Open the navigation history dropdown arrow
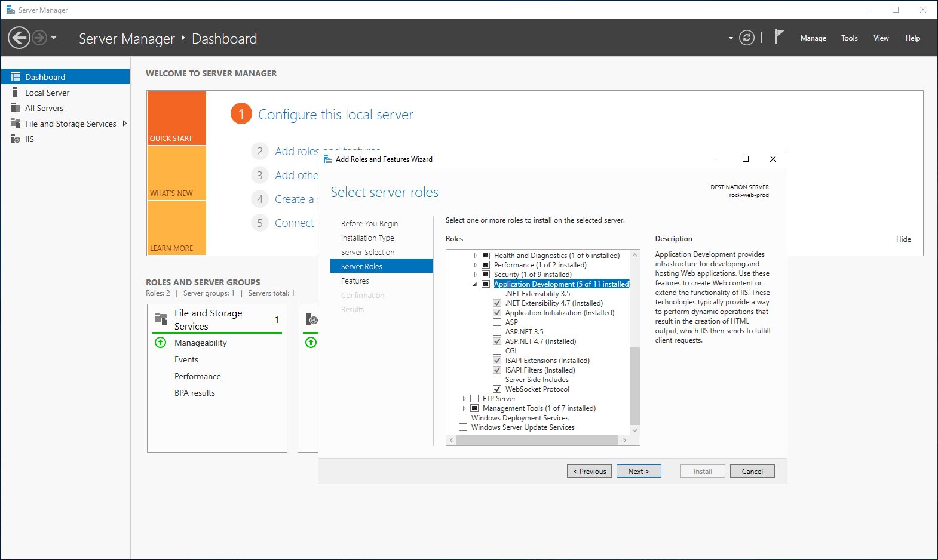 coord(54,38)
